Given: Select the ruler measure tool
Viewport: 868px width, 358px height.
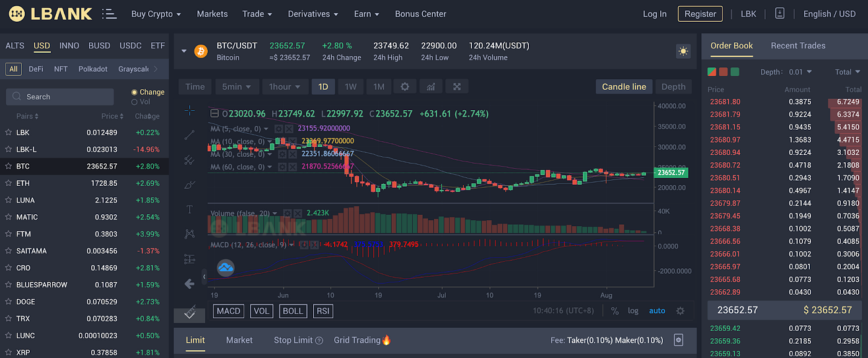Looking at the screenshot, I should pos(190,312).
